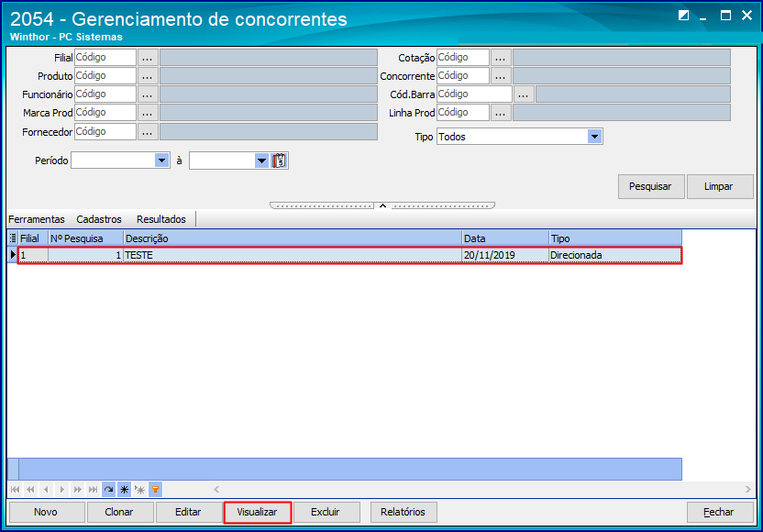The width and height of the screenshot is (763, 532).
Task: Click the next record arrow icon
Action: point(61,489)
